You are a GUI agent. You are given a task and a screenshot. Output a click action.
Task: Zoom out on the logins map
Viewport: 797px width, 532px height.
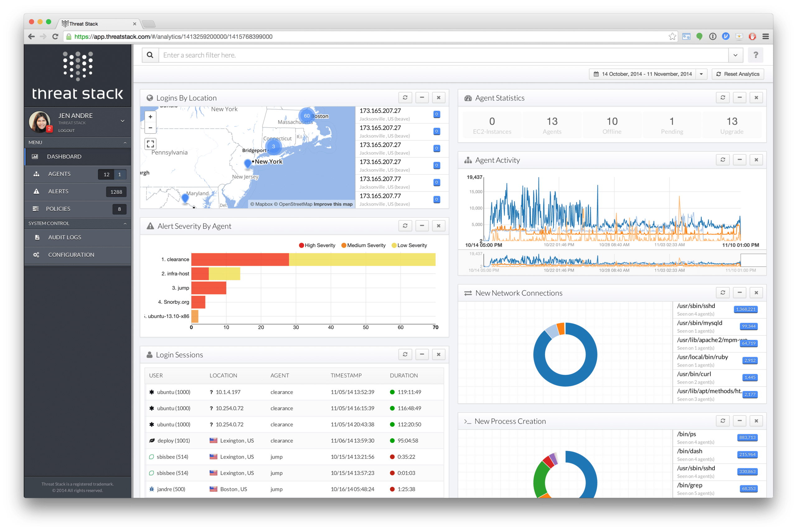(150, 128)
